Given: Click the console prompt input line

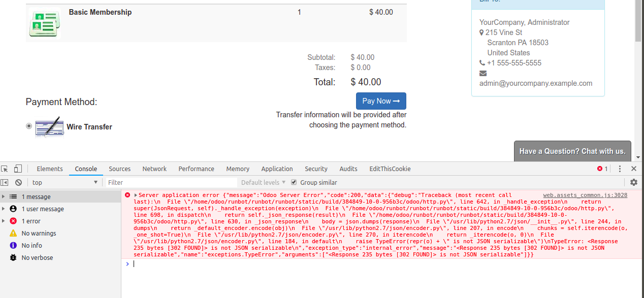Looking at the screenshot, I should click(x=382, y=264).
